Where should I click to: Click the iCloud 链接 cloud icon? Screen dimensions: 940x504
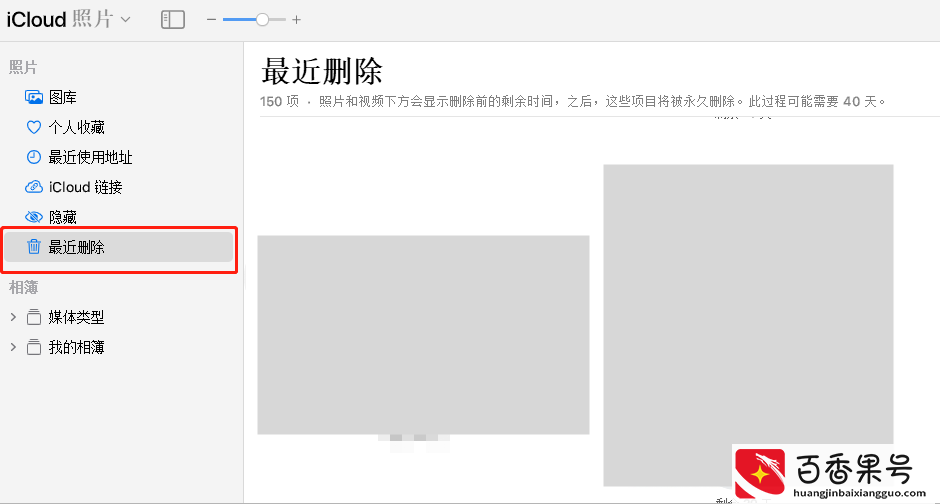click(x=34, y=187)
